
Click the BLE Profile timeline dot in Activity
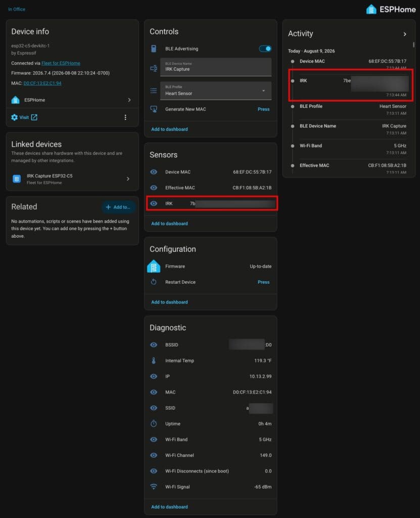(293, 106)
